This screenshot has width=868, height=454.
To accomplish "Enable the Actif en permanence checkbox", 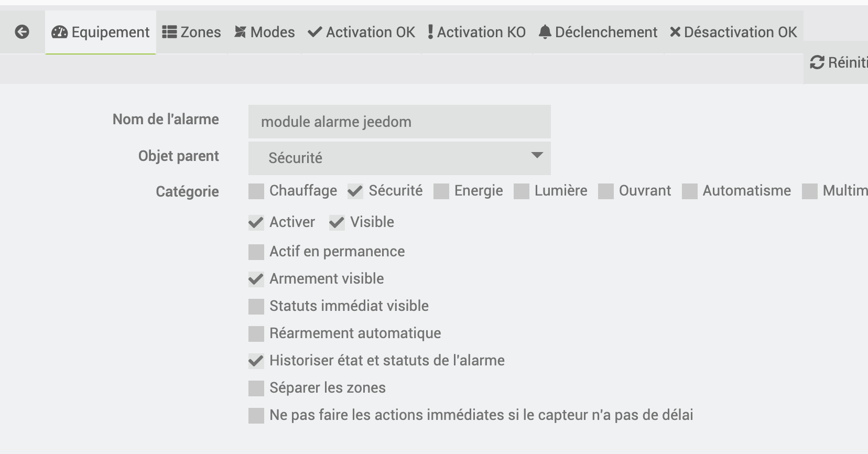I will (x=256, y=252).
